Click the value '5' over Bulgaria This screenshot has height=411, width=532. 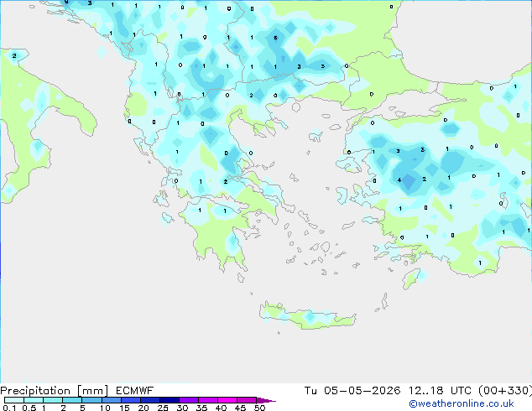click(x=275, y=38)
